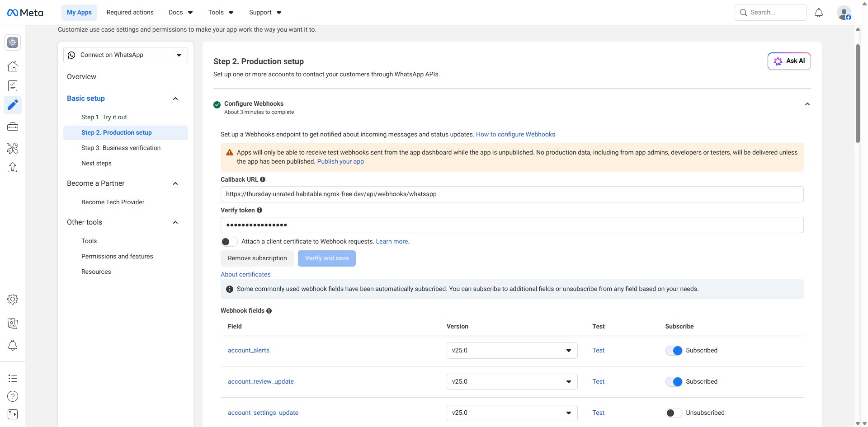The width and height of the screenshot is (868, 427).
Task: Open the user profile avatar
Action: 844,13
